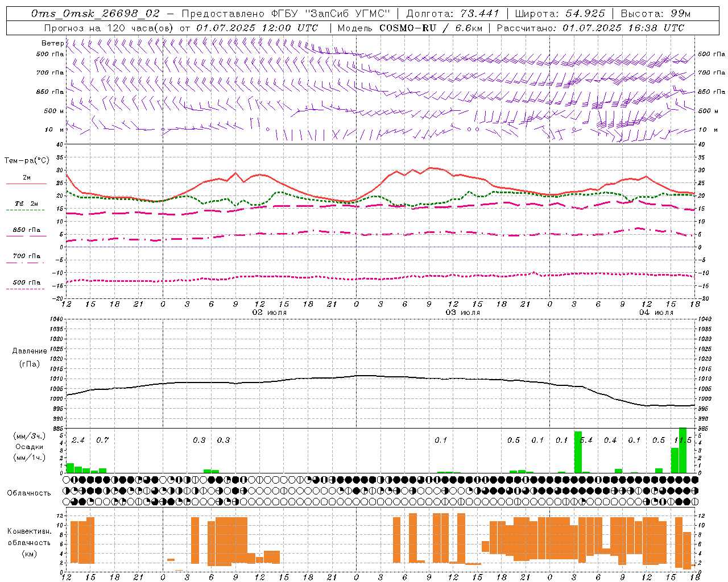
Task: Click the 2.4 precipitation total
Action: coord(78,440)
